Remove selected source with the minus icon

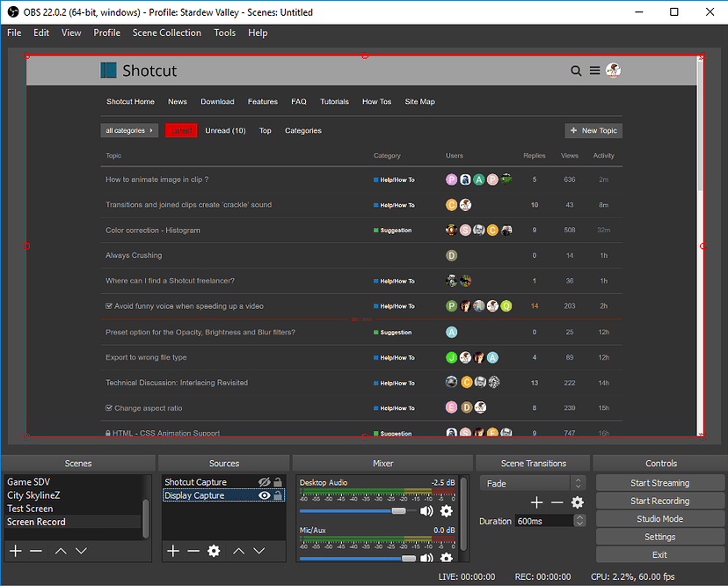pos(193,551)
